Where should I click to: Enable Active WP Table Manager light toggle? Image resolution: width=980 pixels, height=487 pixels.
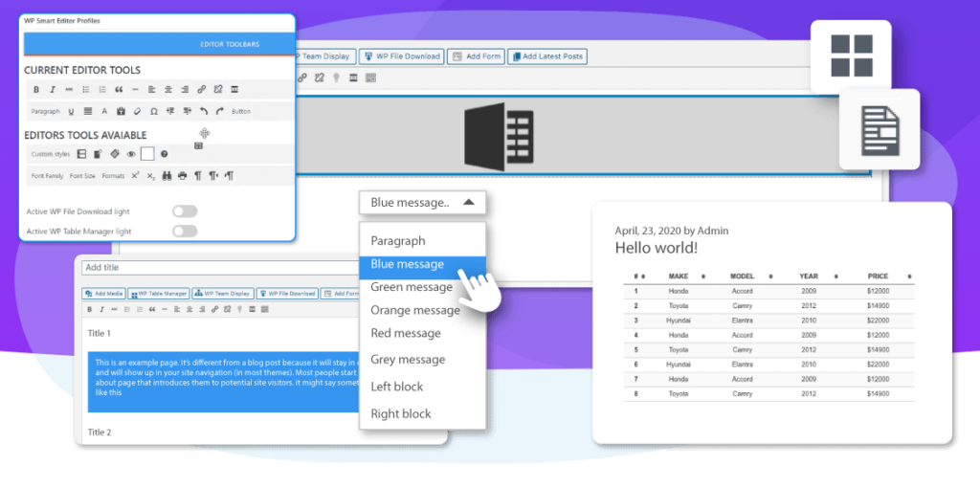click(185, 232)
